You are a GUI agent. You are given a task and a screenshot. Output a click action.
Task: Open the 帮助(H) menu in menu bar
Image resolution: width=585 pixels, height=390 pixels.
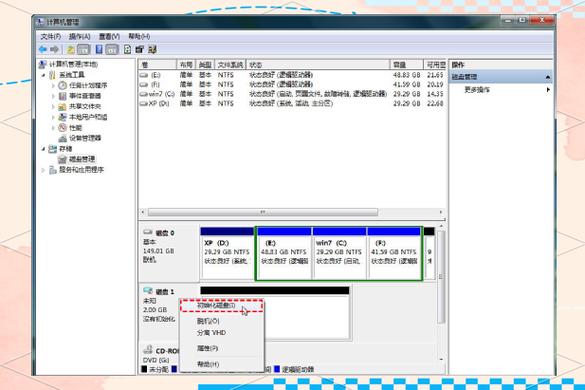(139, 36)
